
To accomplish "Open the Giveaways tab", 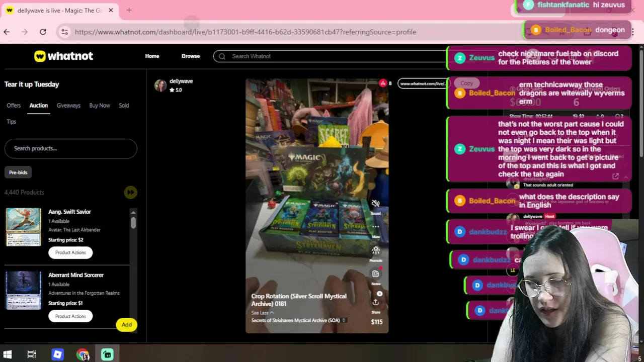I will (x=68, y=105).
